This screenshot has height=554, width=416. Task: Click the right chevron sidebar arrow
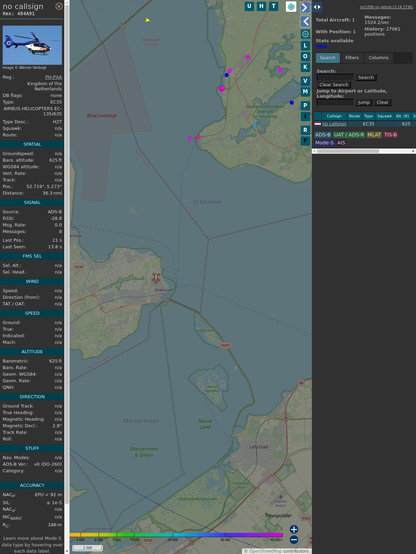305,7
